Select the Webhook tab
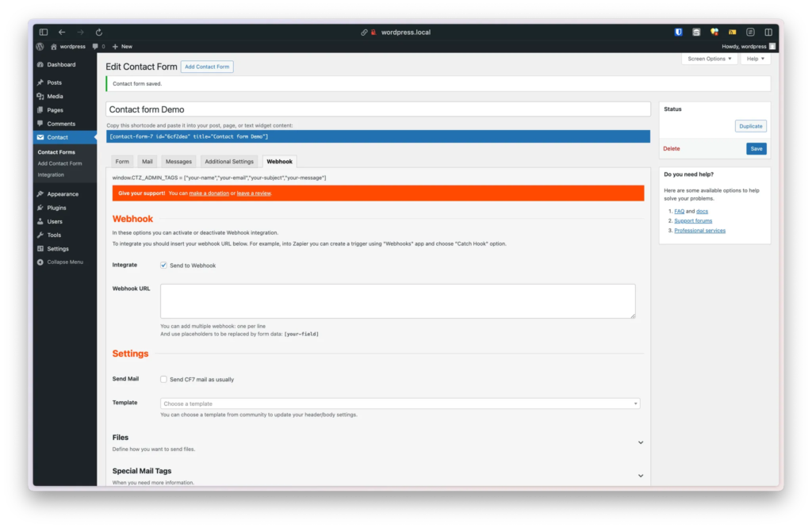The image size is (812, 528). point(279,162)
